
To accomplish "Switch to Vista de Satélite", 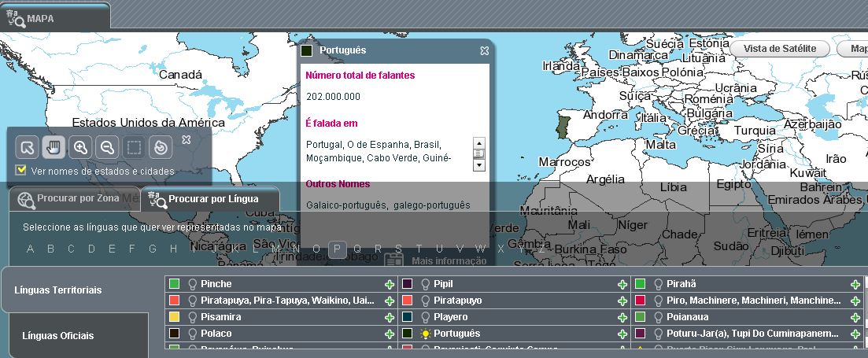I will point(779,49).
